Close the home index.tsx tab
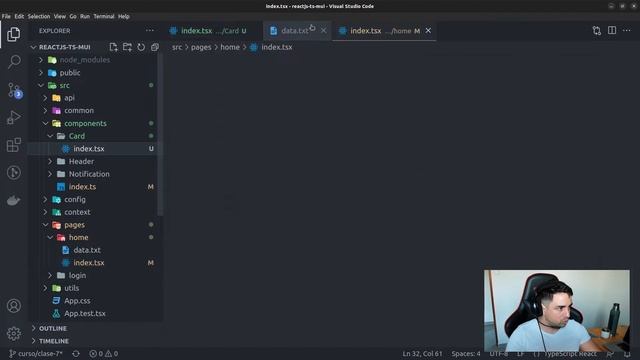The image size is (640, 360). (x=428, y=31)
